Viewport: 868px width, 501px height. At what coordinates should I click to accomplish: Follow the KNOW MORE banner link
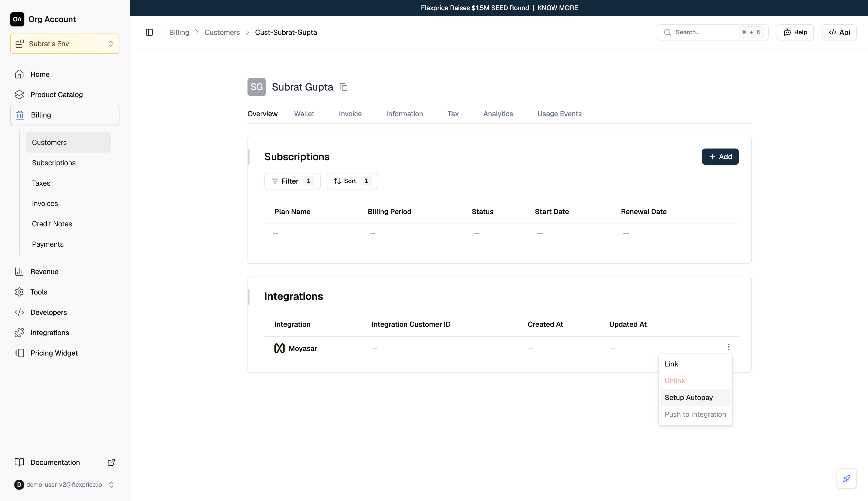(557, 8)
